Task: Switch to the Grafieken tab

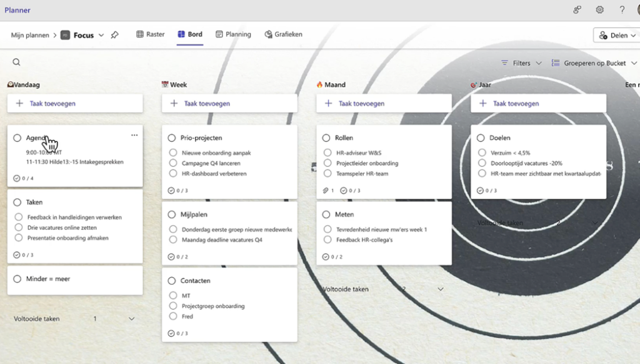Action: (283, 34)
